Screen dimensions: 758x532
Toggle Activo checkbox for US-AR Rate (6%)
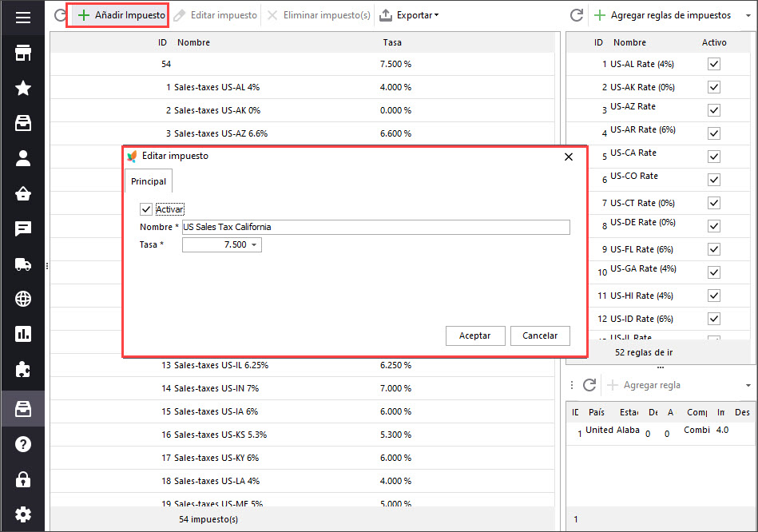(x=714, y=133)
